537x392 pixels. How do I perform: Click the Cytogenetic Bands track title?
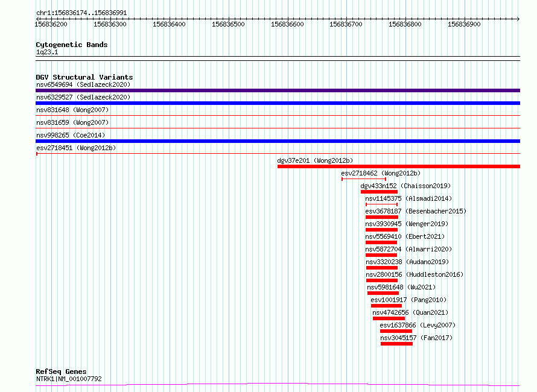coord(72,45)
